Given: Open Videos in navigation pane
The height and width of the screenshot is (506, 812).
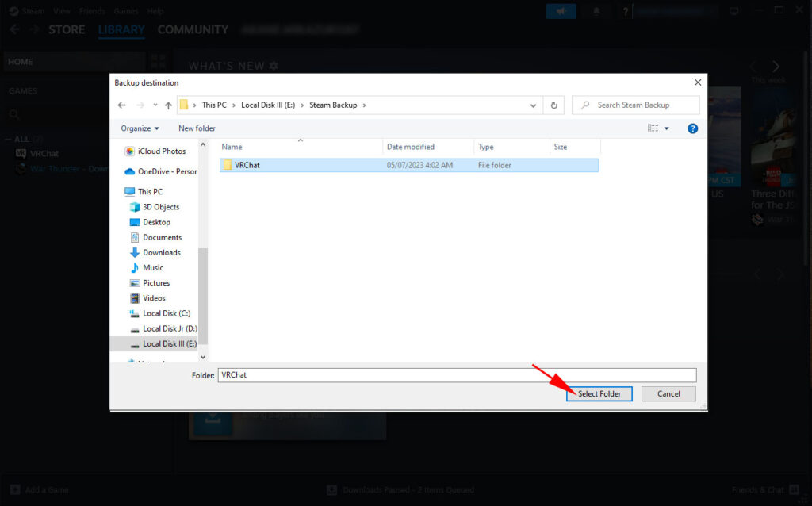Looking at the screenshot, I should click(x=147, y=297).
